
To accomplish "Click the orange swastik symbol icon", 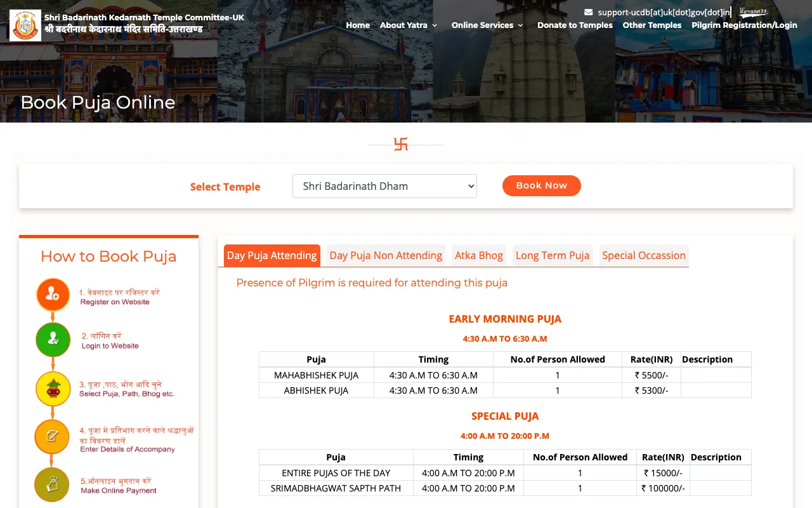I will pos(401,145).
